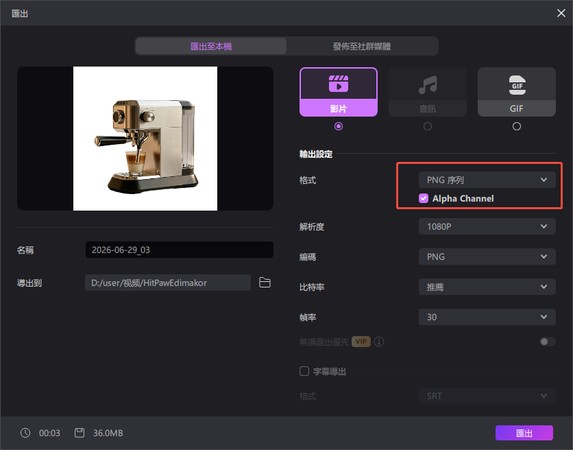Click the 比特率 label
The width and height of the screenshot is (573, 450).
pyautogui.click(x=311, y=287)
